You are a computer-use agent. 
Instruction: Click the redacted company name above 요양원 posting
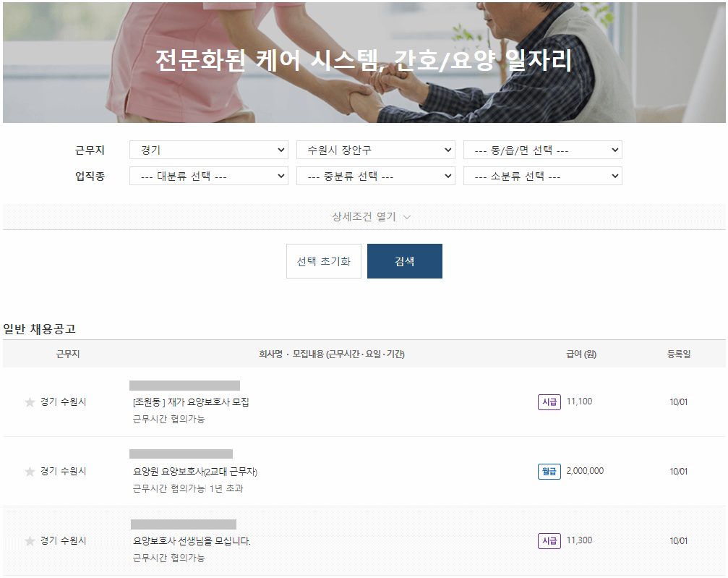tap(181, 454)
